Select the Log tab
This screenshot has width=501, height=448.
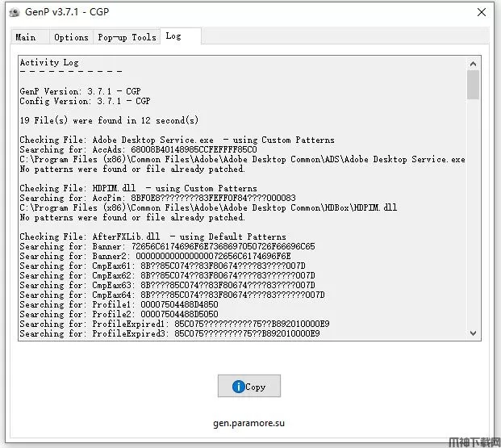click(181, 36)
